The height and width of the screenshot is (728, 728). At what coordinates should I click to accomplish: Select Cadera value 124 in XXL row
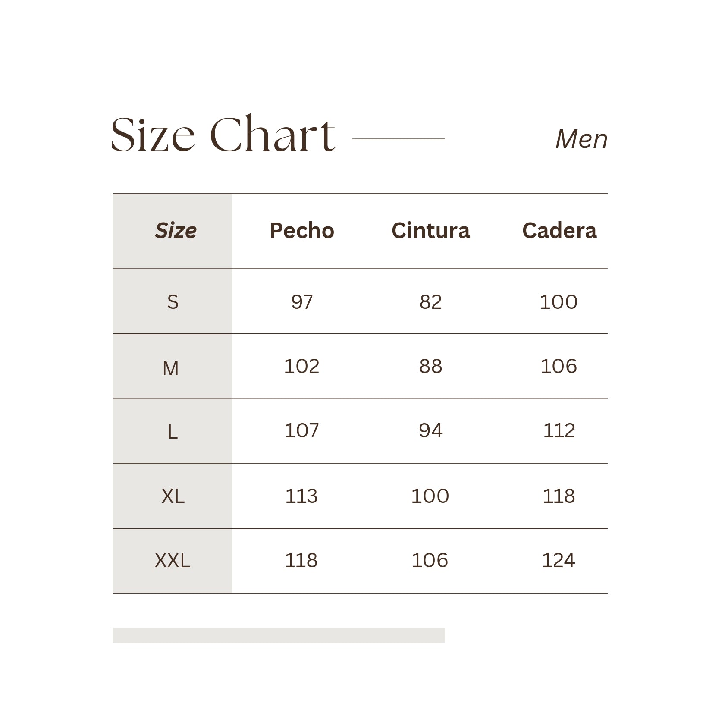[x=559, y=561]
